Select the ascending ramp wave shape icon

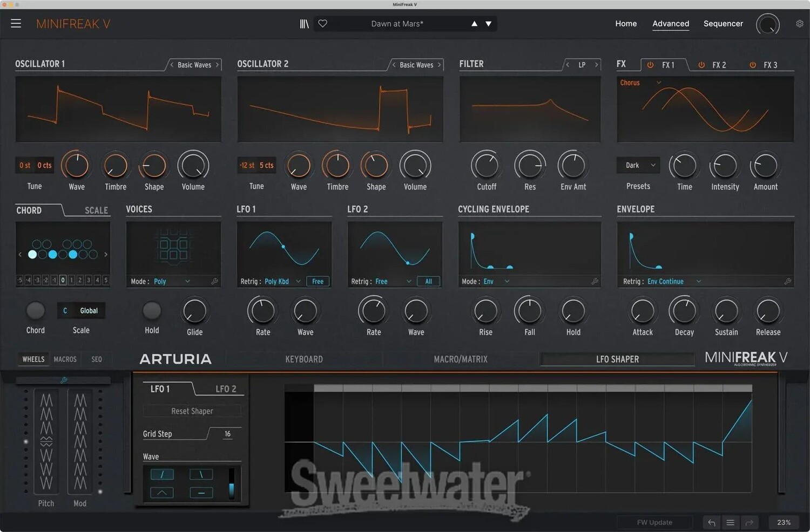pyautogui.click(x=162, y=474)
